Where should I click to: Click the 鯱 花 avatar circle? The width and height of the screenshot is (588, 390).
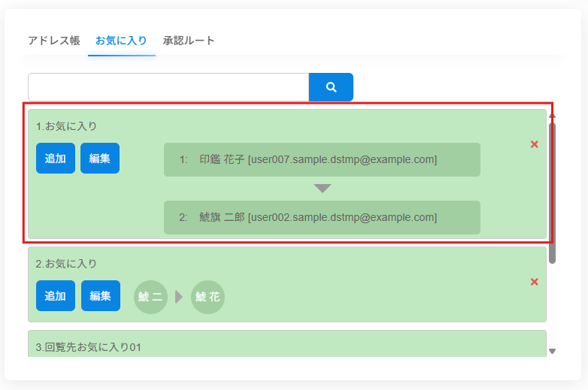pyautogui.click(x=208, y=297)
